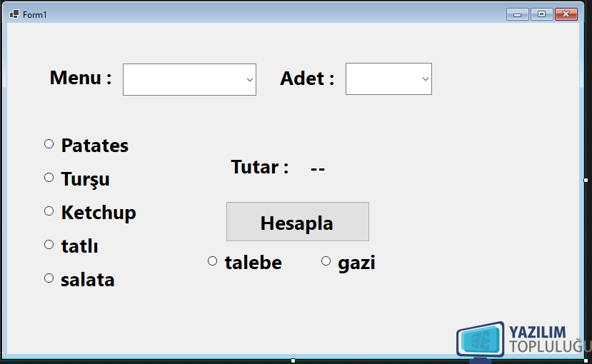Select the gazi radio button
Image resolution: width=592 pixels, height=364 pixels.
pyautogui.click(x=326, y=261)
